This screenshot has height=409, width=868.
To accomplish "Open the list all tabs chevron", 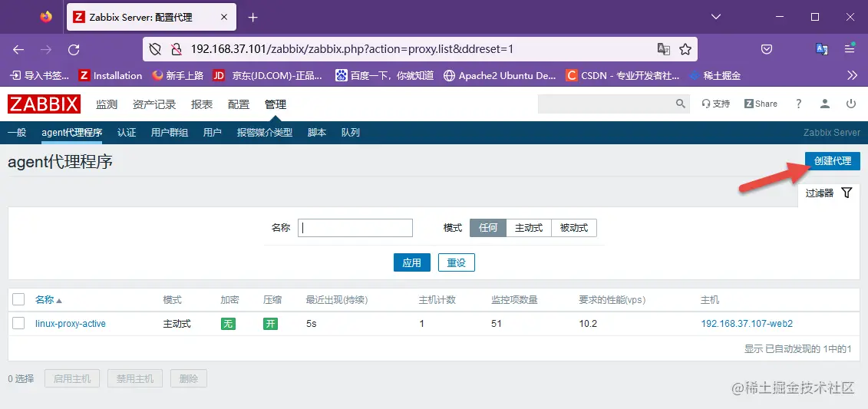I will coord(716,17).
